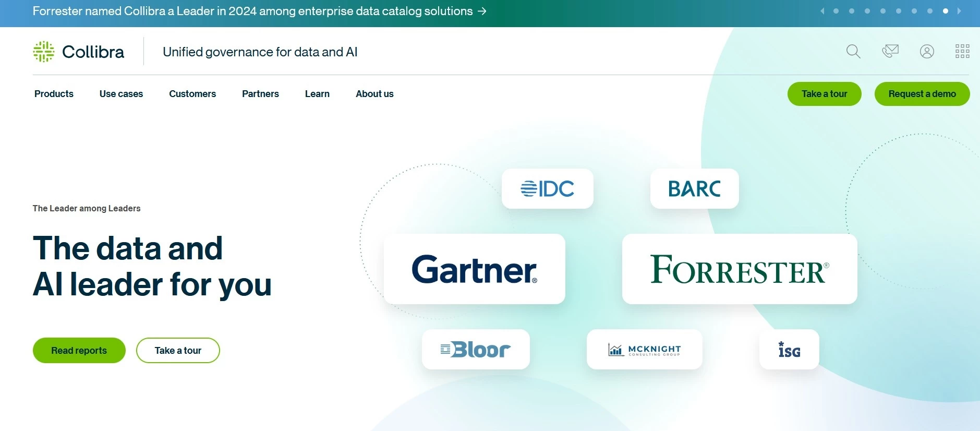Click the headline The data and AI leader for you
980x431 pixels.
pyautogui.click(x=152, y=266)
